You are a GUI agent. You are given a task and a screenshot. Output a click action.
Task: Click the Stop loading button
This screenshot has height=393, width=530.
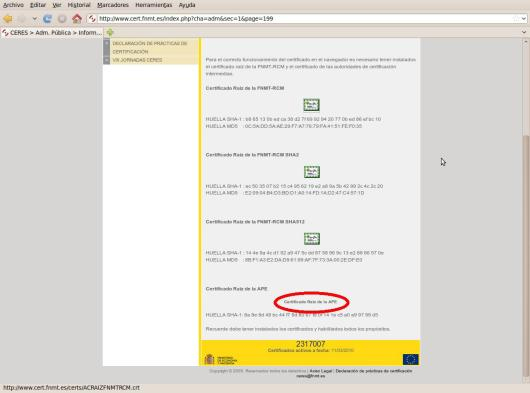tap(62, 19)
